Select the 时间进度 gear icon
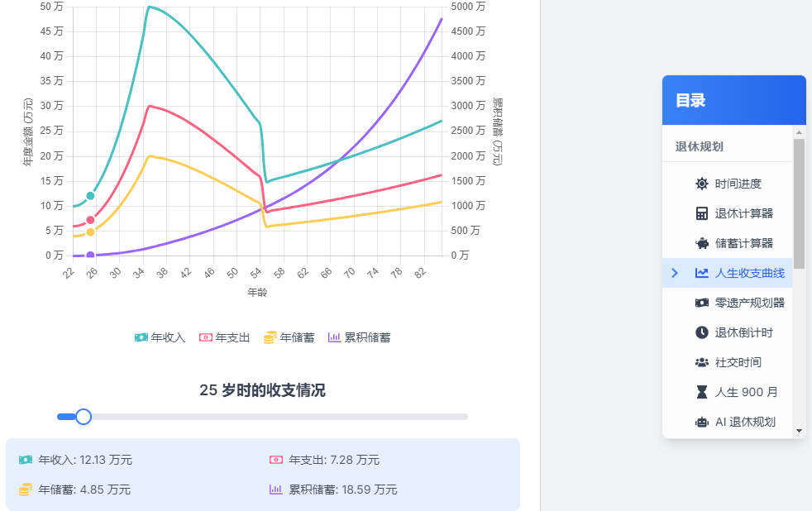812x511 pixels. pos(701,184)
